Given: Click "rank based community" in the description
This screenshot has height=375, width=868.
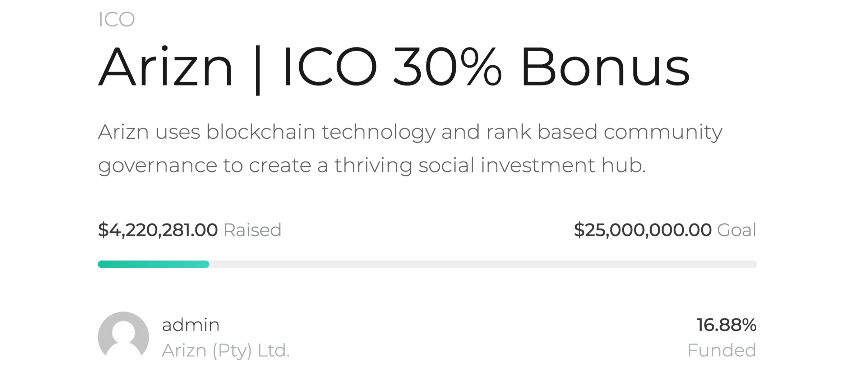Looking at the screenshot, I should click(x=604, y=132).
